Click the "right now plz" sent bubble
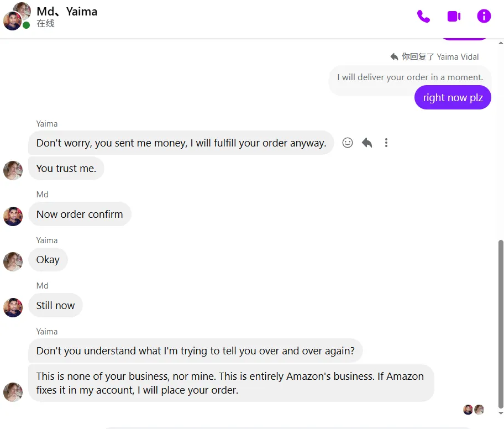Image resolution: width=504 pixels, height=429 pixels. pos(453,98)
